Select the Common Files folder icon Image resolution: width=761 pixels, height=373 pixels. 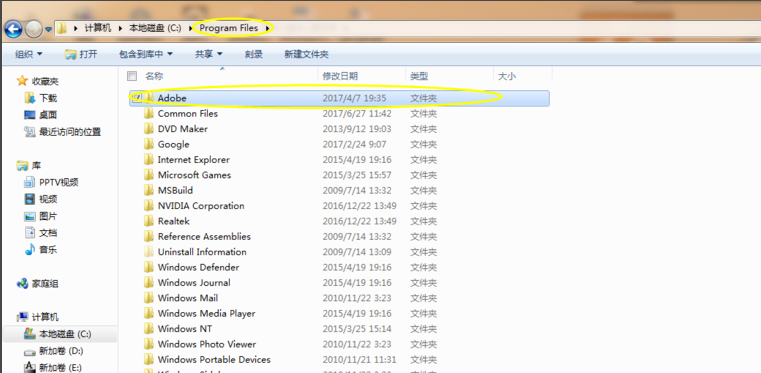(149, 114)
